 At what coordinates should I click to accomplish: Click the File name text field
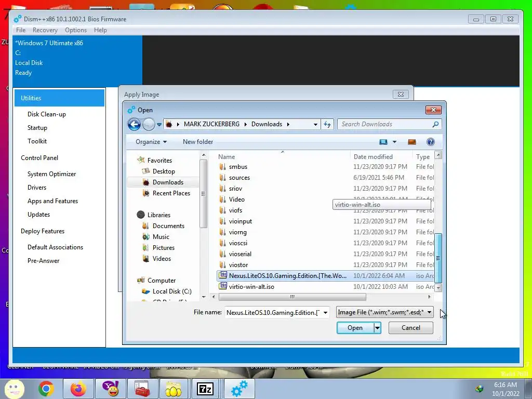point(273,312)
